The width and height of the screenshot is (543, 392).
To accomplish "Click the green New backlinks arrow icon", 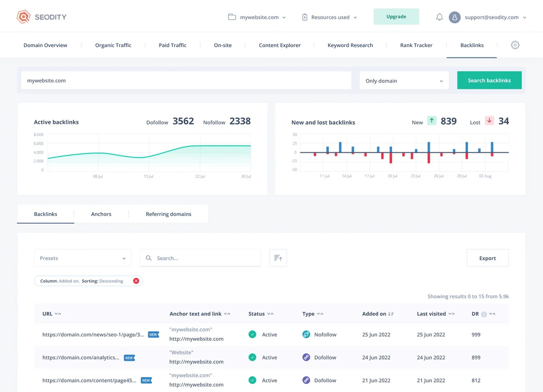I will tap(432, 121).
